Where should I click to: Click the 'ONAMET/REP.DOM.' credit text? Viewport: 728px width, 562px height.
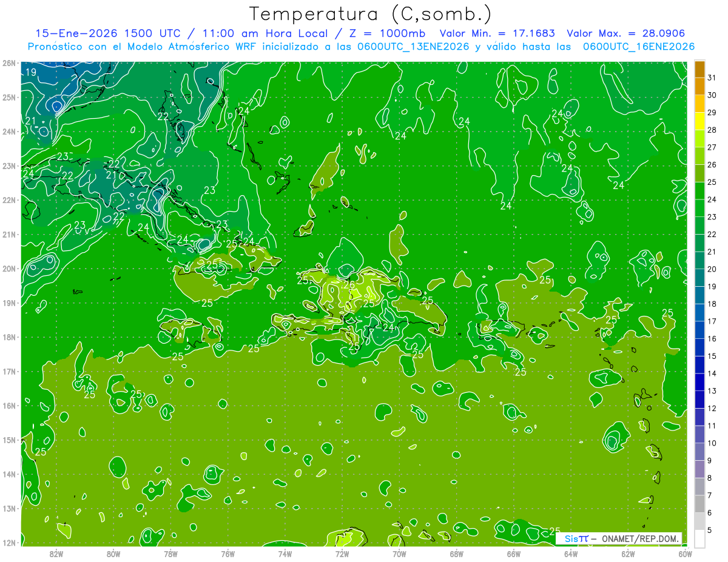click(x=640, y=538)
